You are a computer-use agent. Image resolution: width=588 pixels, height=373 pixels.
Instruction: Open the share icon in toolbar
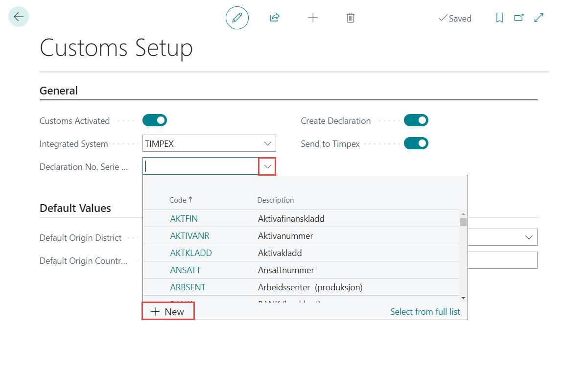point(275,18)
